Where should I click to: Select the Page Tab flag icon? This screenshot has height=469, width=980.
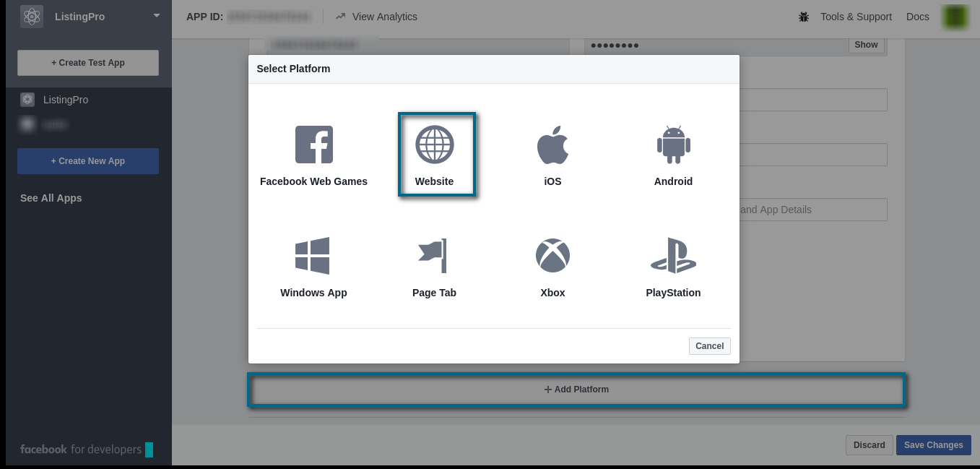433,256
